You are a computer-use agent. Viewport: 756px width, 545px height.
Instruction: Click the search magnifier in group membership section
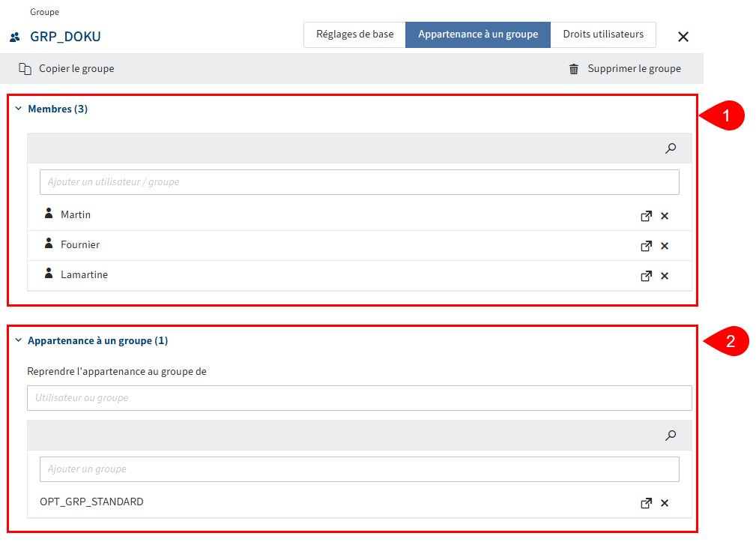pos(671,435)
